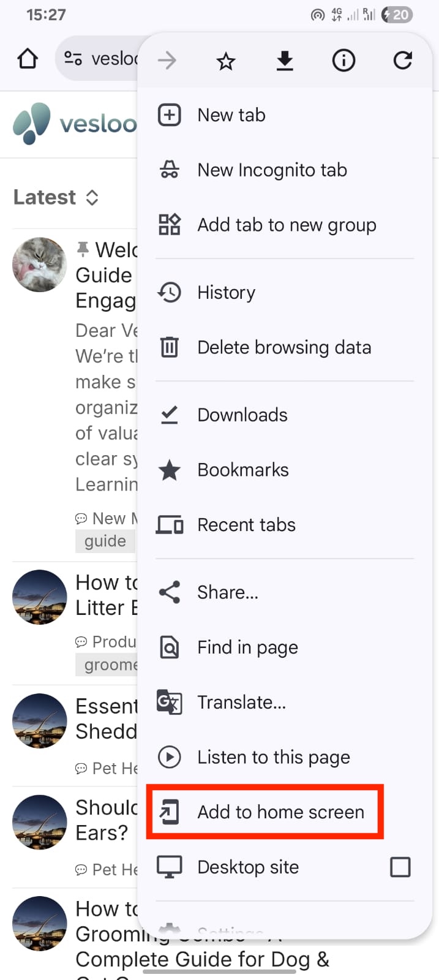Expand the Latest sort dropdown
Viewport: 439px width, 980px height.
click(56, 197)
